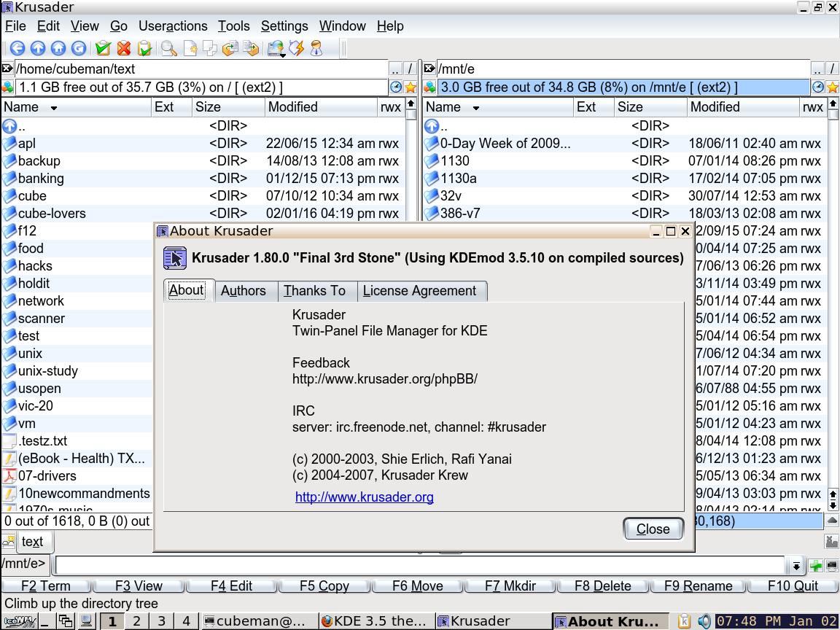Go up one directory with the toolbar Up arrow
840x630 pixels.
(37, 48)
